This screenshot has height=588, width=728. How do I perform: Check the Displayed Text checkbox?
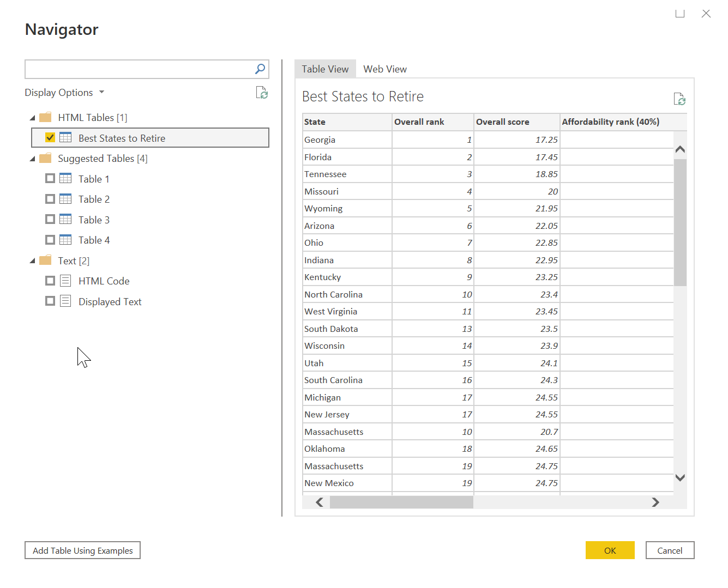tap(50, 301)
